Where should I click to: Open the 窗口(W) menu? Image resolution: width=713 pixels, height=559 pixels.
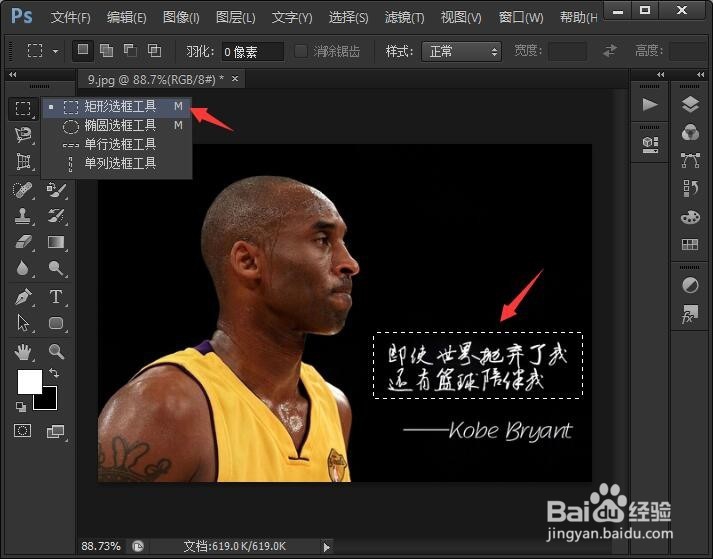click(521, 17)
